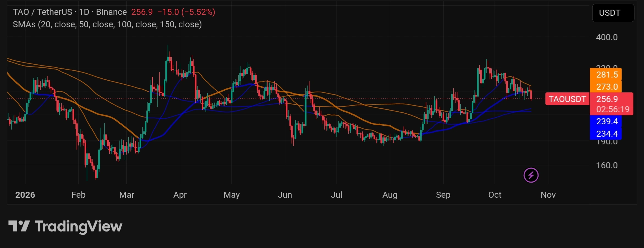This screenshot has height=248, width=644.
Task: Click the Sep label on the time axis
Action: click(443, 195)
